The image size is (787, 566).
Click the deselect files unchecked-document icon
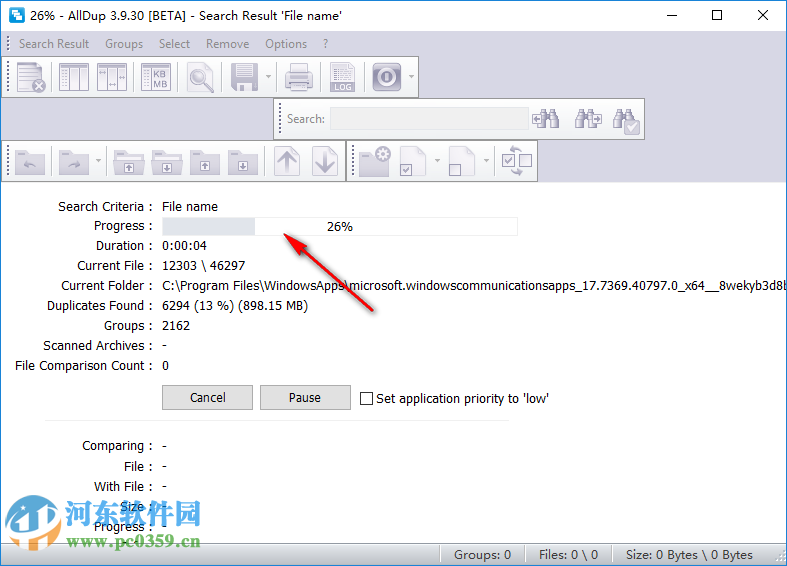click(462, 162)
